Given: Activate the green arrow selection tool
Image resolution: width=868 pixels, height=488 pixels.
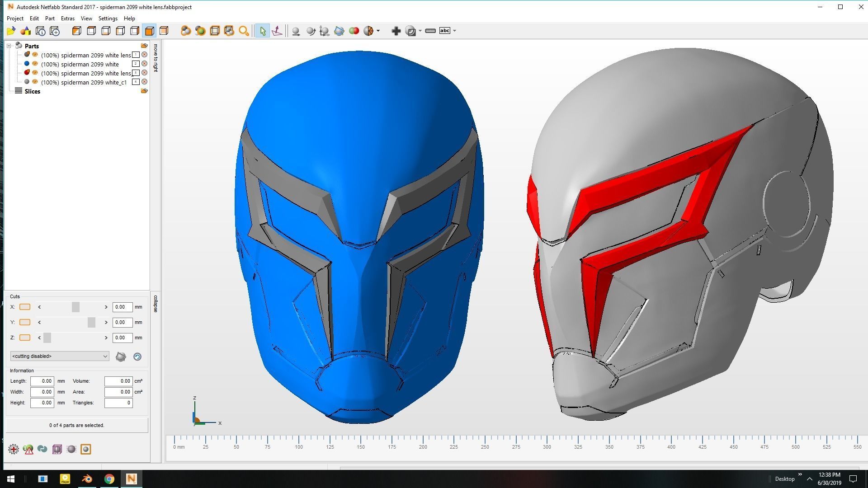Looking at the screenshot, I should (262, 31).
